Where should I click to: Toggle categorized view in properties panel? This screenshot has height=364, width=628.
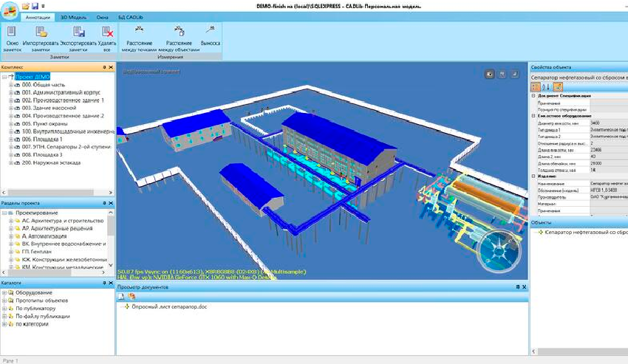(x=536, y=87)
